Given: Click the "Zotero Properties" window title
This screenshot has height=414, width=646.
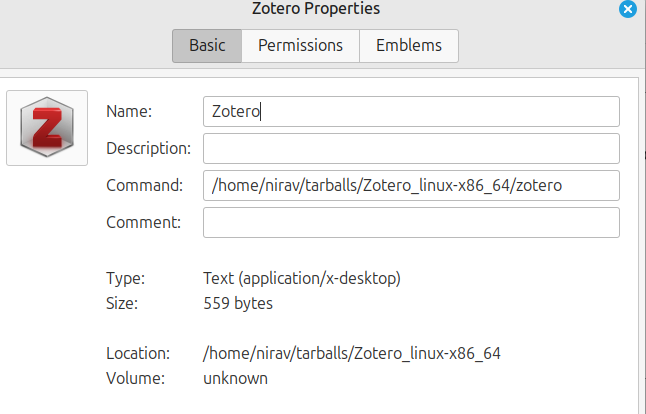Looking at the screenshot, I should point(316,9).
